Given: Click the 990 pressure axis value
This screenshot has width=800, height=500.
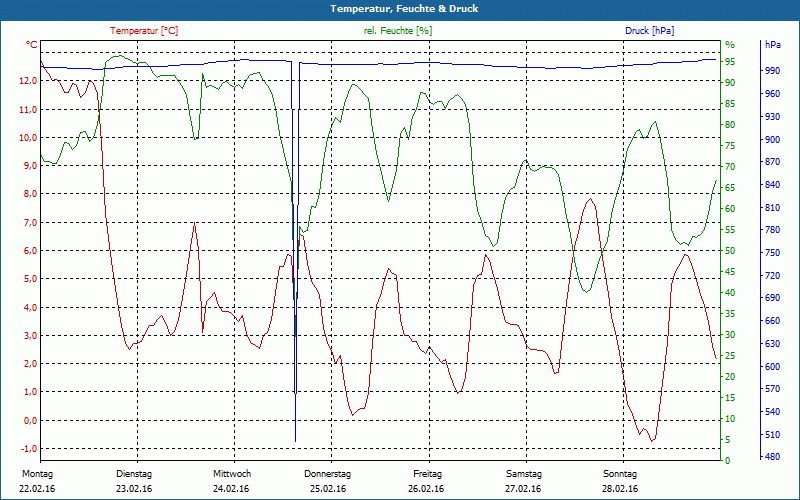Looking at the screenshot, I should (x=773, y=70).
